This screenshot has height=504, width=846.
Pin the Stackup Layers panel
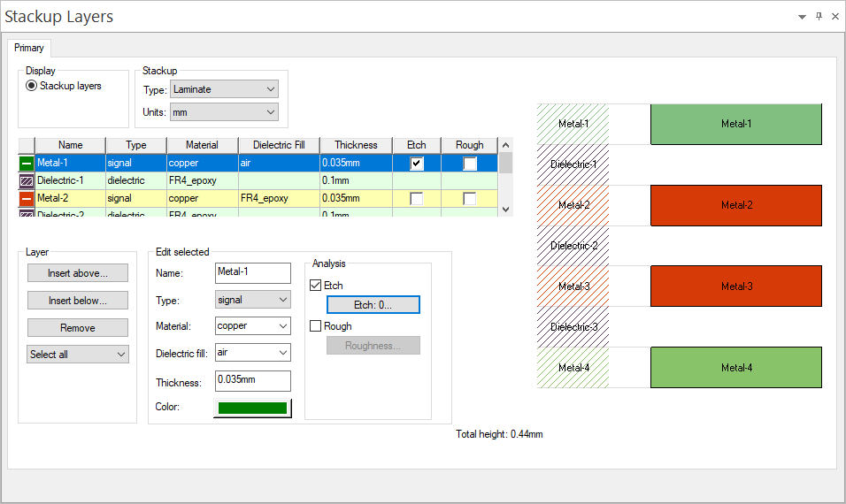[819, 17]
